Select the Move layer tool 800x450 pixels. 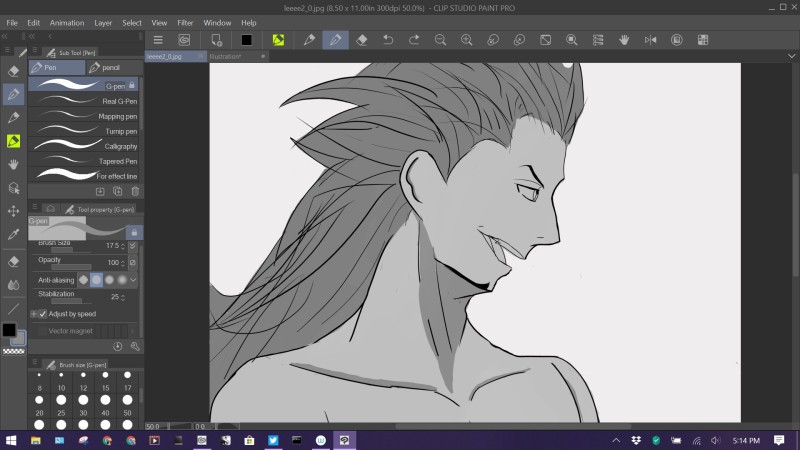13,211
